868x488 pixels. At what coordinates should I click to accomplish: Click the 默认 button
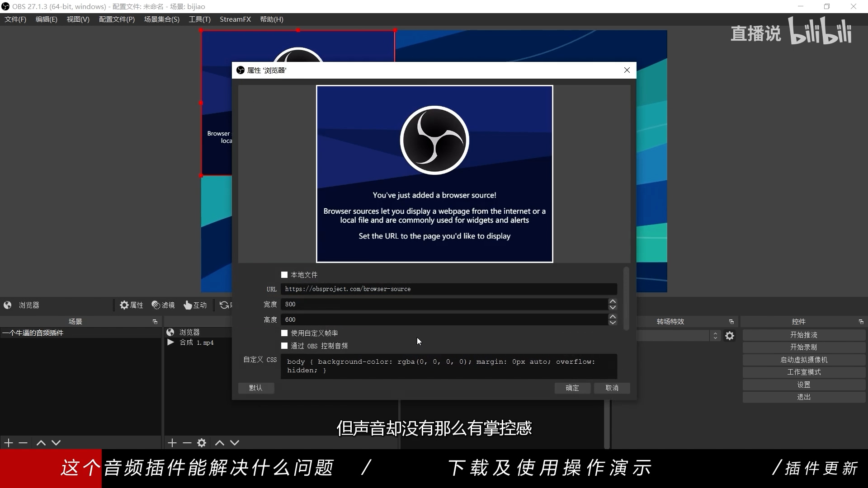tap(256, 388)
